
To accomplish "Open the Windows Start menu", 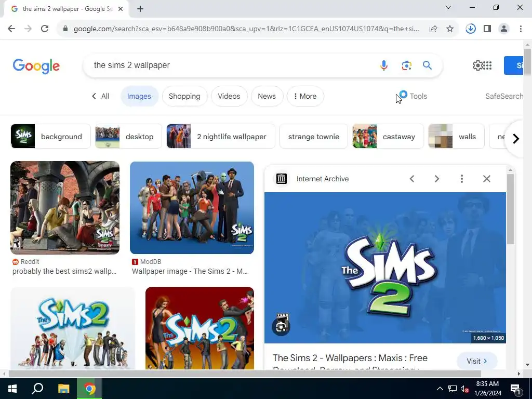I will (12, 389).
